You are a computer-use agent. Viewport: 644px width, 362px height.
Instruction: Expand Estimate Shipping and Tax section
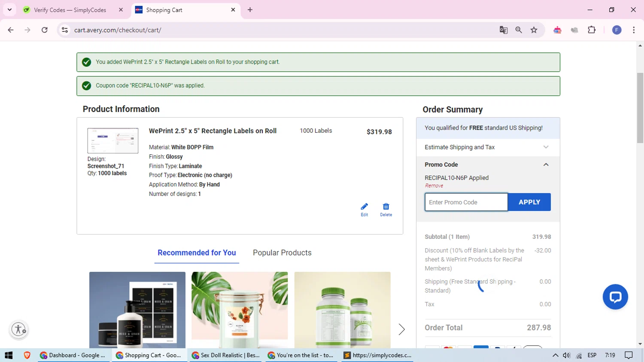[x=488, y=147]
